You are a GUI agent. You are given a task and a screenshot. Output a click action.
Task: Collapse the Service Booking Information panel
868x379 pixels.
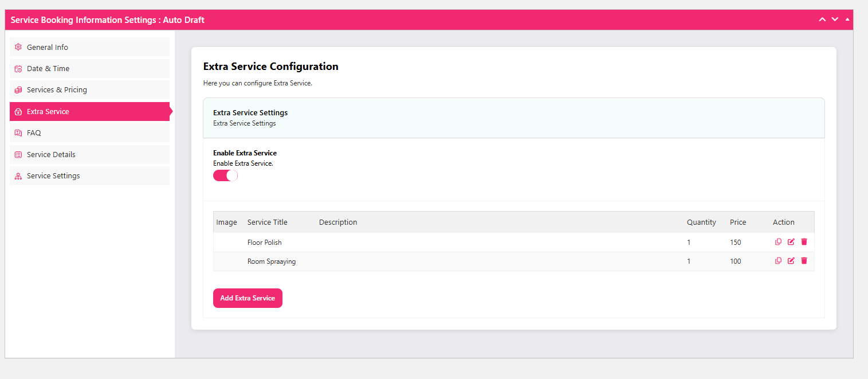[x=847, y=19]
